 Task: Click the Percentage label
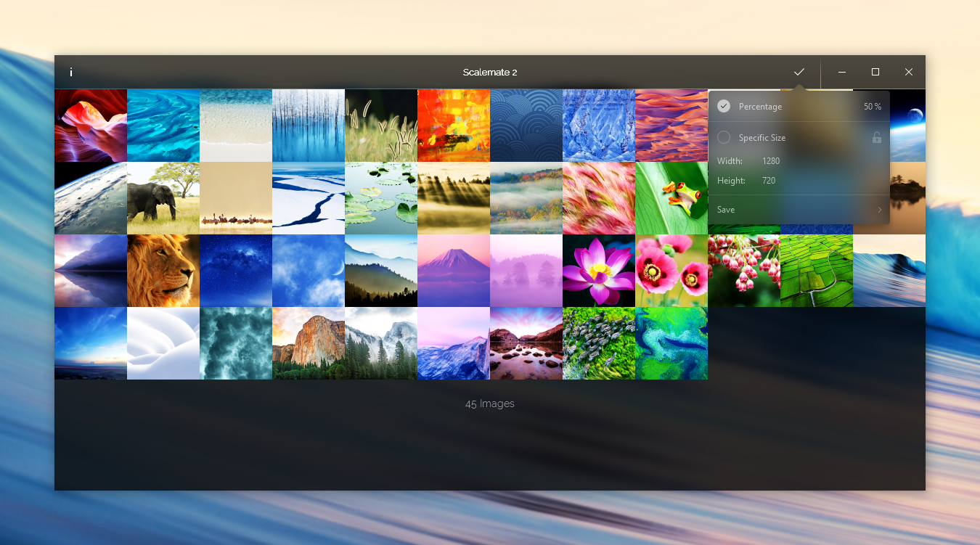(x=760, y=107)
